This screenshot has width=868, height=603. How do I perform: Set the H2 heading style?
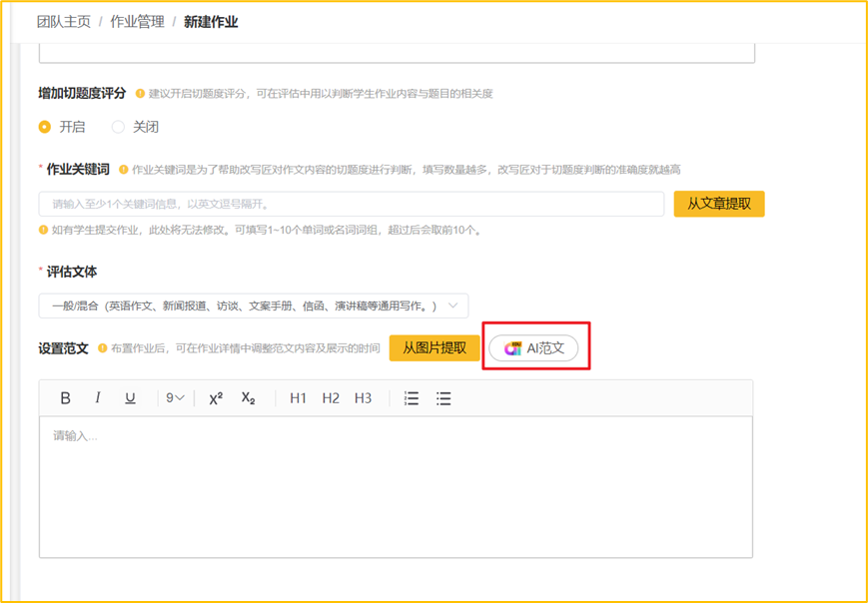[x=331, y=397]
